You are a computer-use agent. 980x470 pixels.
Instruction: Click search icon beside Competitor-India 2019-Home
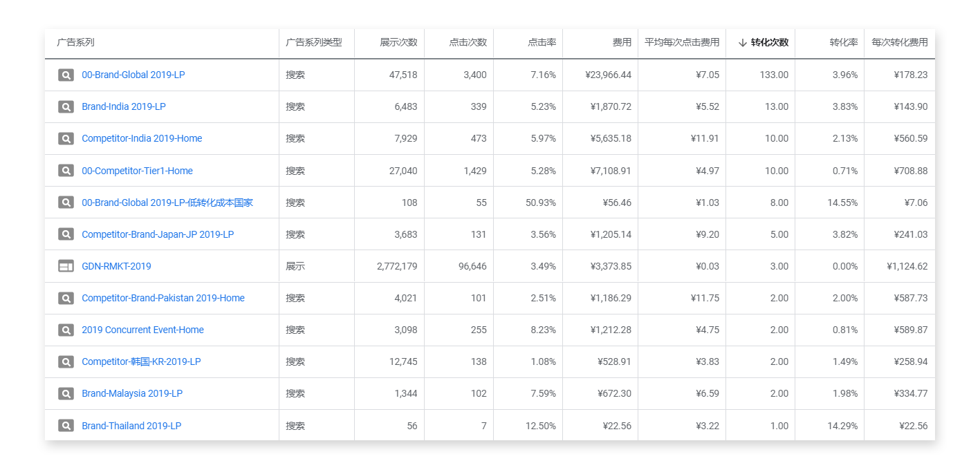[66, 138]
